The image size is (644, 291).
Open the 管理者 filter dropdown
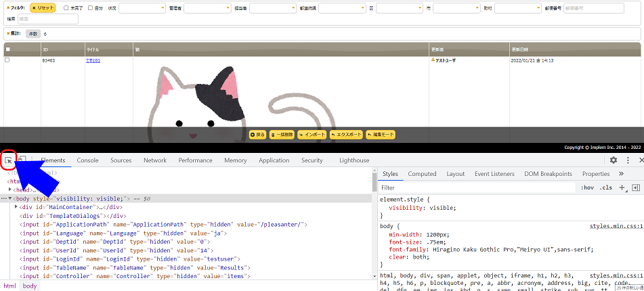(x=208, y=8)
